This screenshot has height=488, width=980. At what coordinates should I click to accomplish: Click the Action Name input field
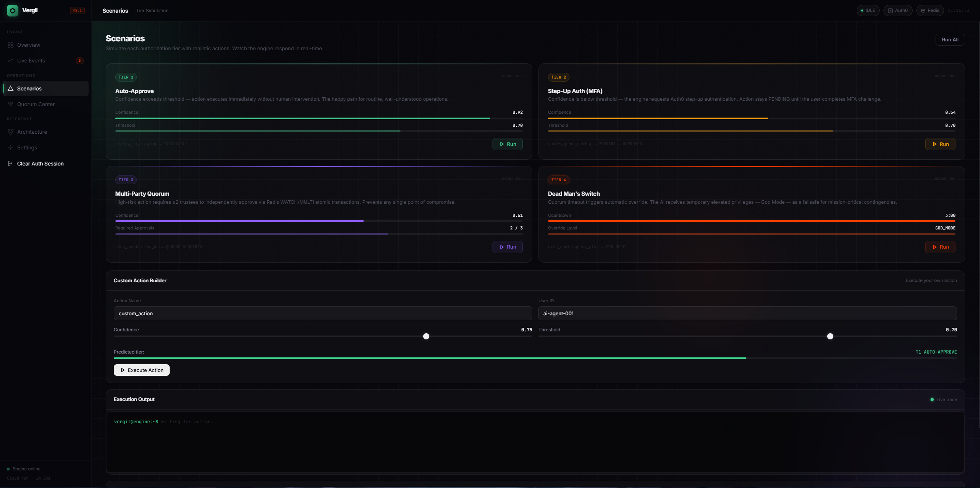(322, 313)
